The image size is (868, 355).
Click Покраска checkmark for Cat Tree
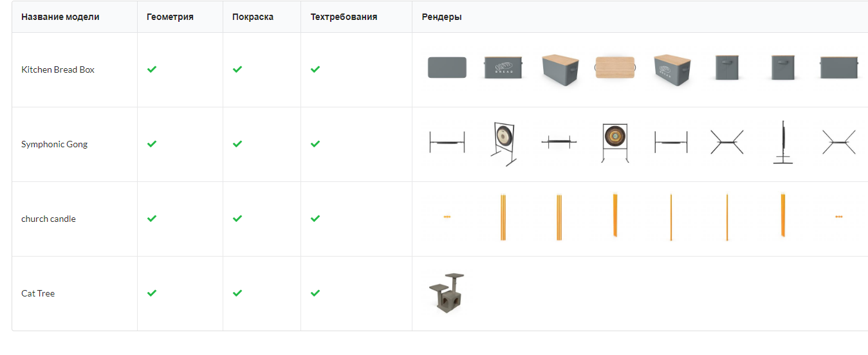(x=237, y=293)
